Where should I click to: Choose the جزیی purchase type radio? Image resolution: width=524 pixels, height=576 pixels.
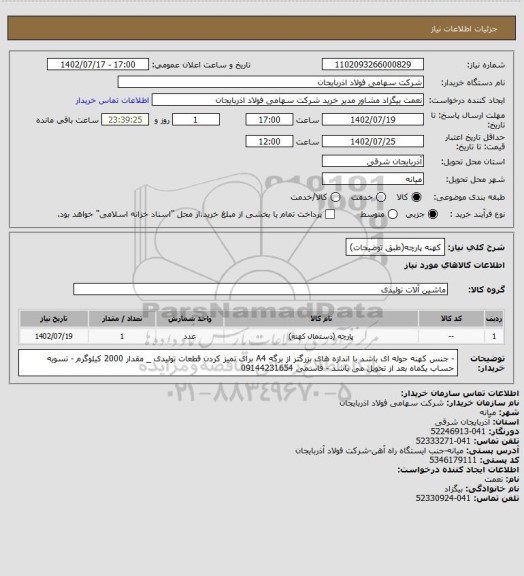point(433,214)
